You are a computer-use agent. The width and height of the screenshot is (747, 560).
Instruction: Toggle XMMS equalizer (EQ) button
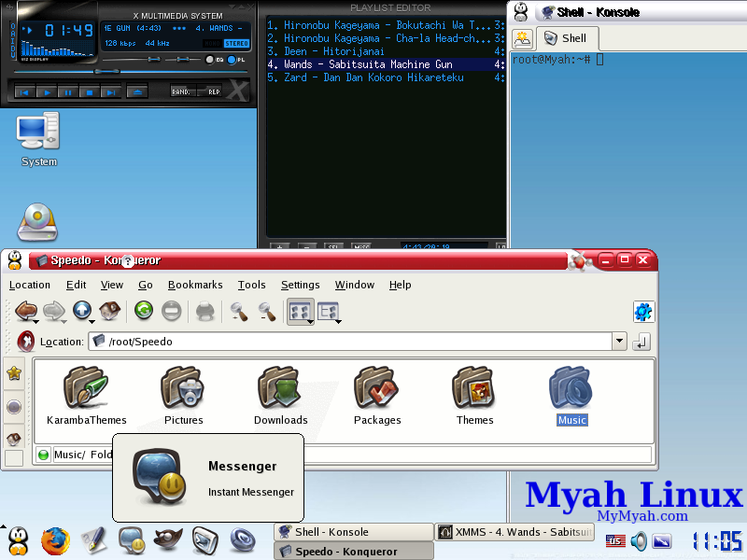215,60
